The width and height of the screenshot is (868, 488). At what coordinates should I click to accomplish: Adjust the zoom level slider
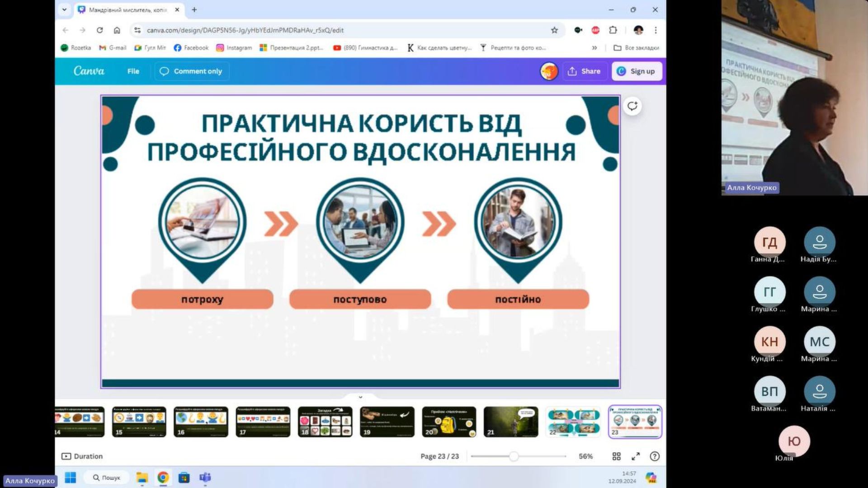coord(514,456)
